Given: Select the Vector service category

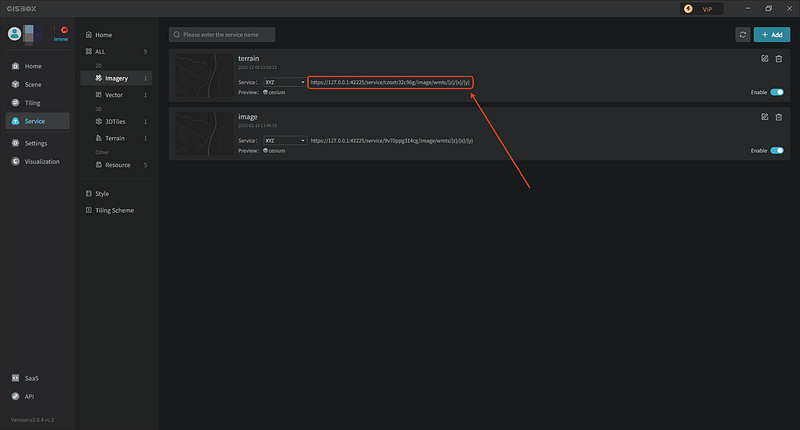Looking at the screenshot, I should pyautogui.click(x=116, y=95).
